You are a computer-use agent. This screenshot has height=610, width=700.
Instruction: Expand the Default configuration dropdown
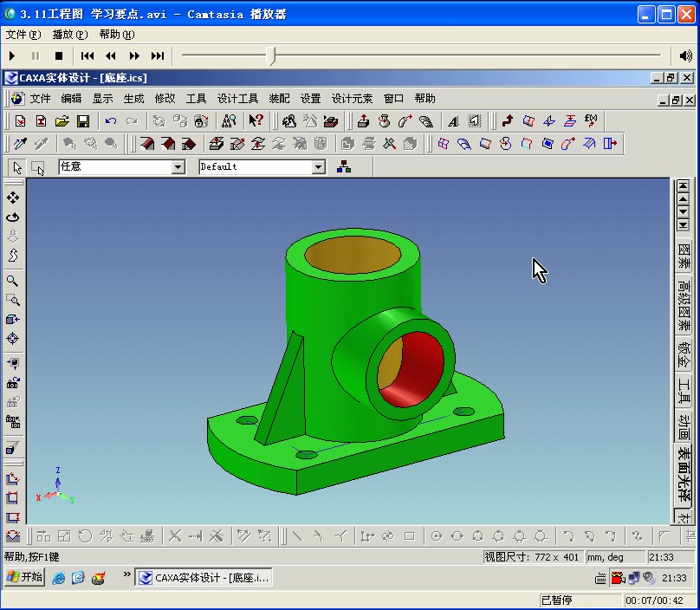318,167
